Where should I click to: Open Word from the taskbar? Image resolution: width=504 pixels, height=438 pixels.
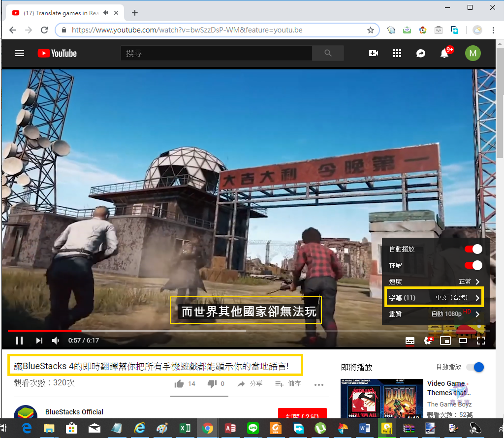tap(365, 428)
